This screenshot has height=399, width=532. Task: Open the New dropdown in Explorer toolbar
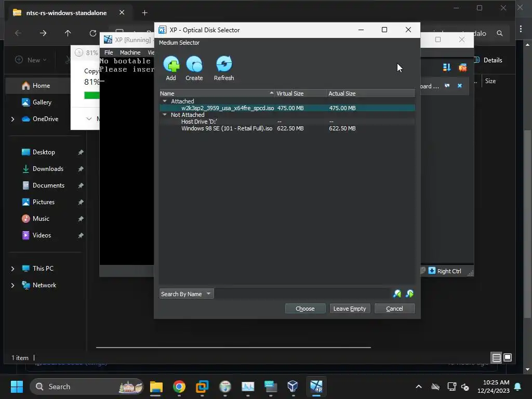31,60
